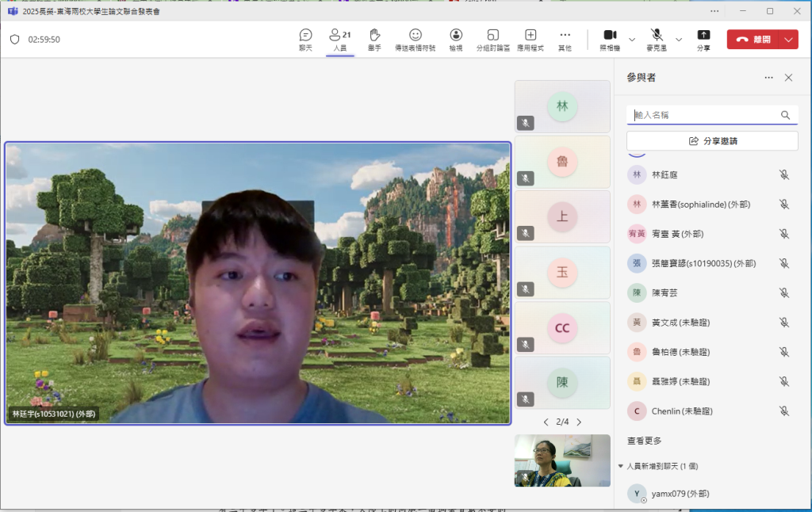Expand the microphone options chevron
Image resolution: width=812 pixels, height=512 pixels.
point(679,40)
